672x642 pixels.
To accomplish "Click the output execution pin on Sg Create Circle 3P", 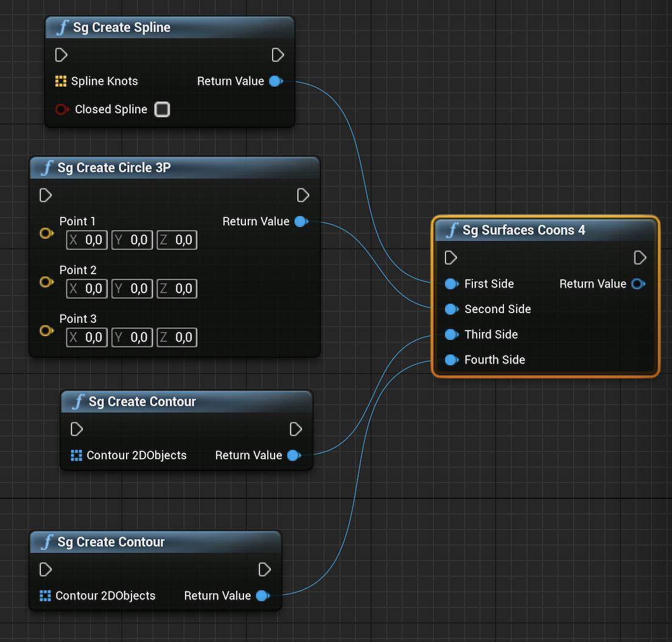I will click(303, 195).
